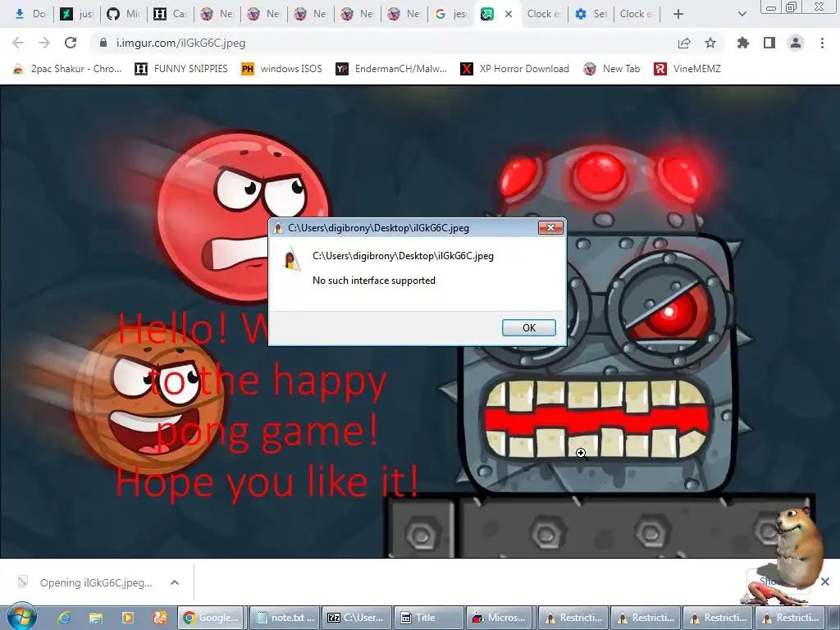Click the dialog's file path message text

403,256
